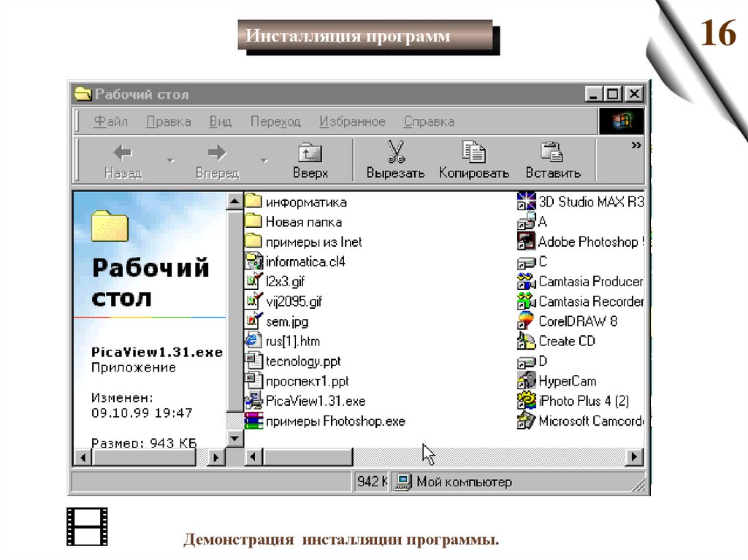Select the drive A shortcut icon
This screenshot has width=748, height=560.
coord(526,221)
